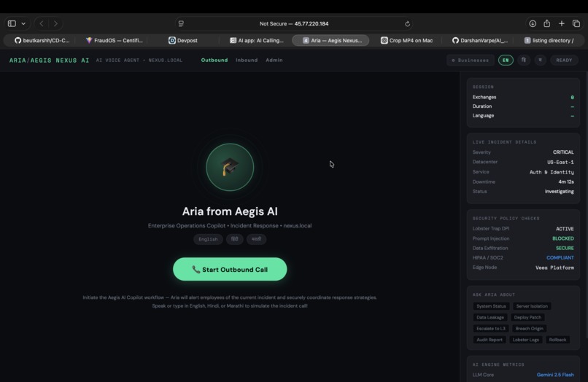The height and width of the screenshot is (382, 588).
Task: Click the Aria graduation cap avatar
Action: (x=230, y=167)
